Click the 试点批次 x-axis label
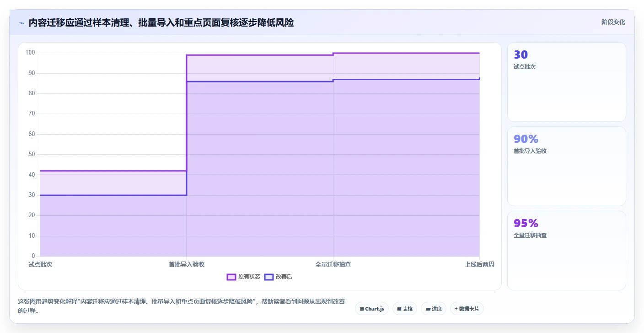Image resolution: width=644 pixels, height=333 pixels. point(40,264)
